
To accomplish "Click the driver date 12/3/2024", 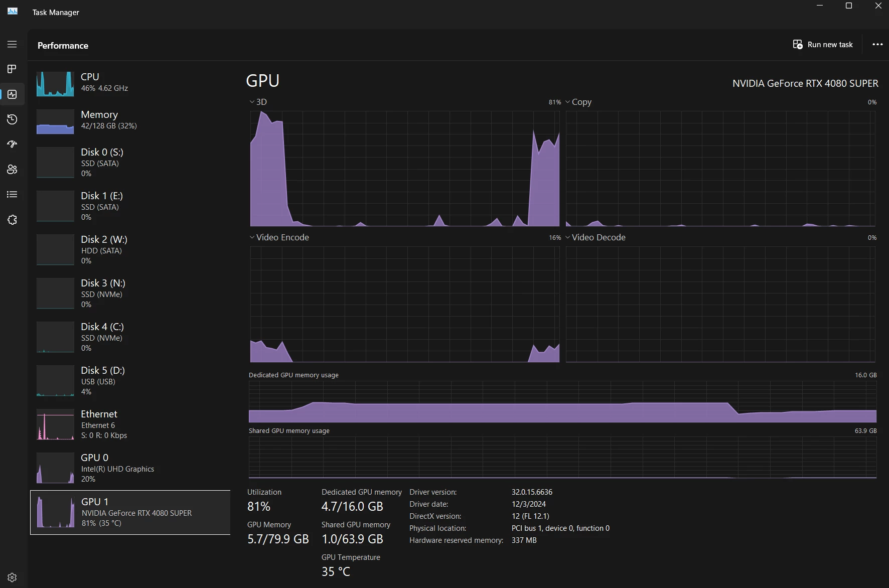I will [x=529, y=504].
